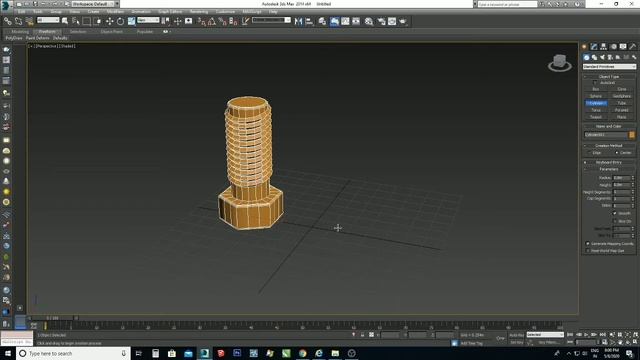Viewport: 640px width, 360px height.
Task: Open the Render Setup icon
Action: click(381, 21)
